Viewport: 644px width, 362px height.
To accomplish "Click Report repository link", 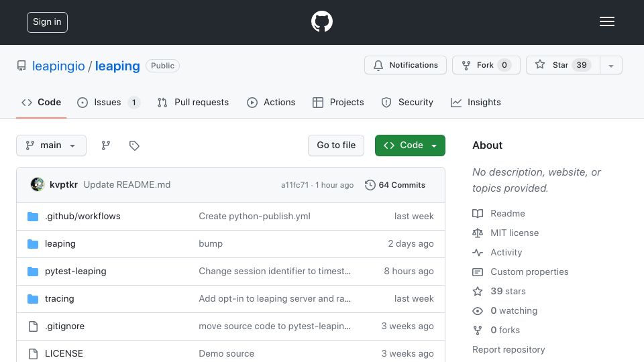I will tap(508, 350).
